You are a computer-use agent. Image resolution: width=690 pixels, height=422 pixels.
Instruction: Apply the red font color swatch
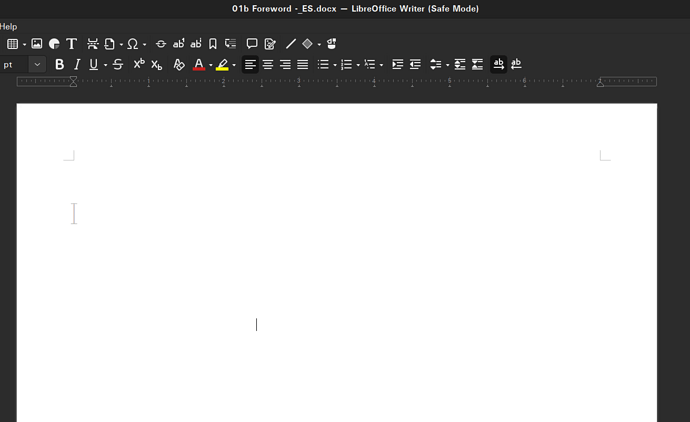199,65
